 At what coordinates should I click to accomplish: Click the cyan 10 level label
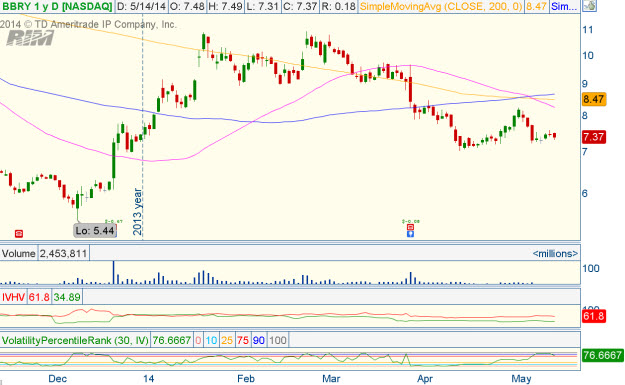[211, 340]
